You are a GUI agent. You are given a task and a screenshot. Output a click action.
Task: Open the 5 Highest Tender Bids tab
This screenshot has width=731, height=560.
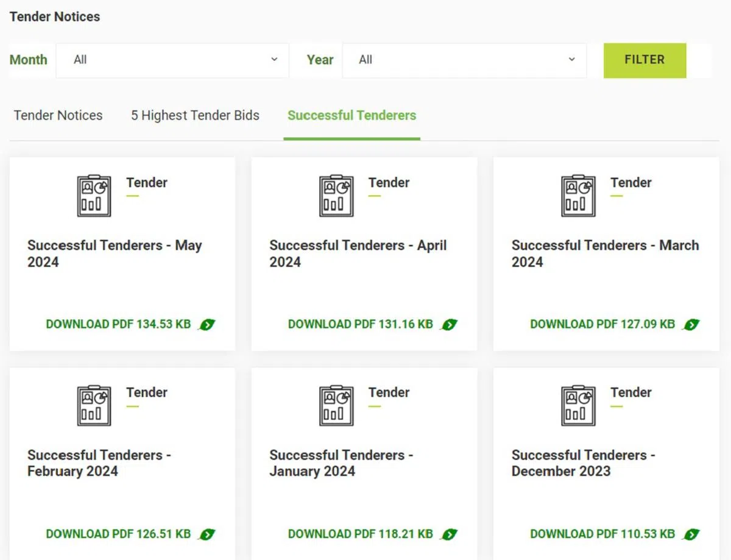[x=195, y=115]
